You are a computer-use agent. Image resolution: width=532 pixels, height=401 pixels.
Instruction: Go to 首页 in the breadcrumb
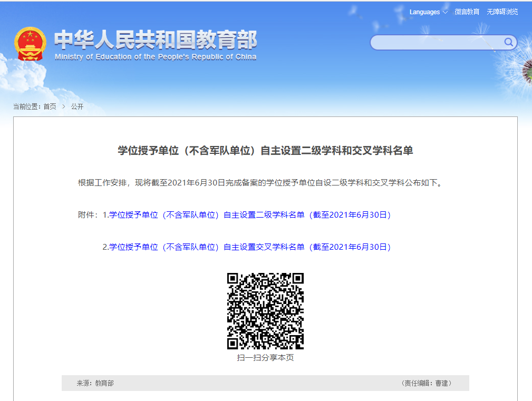click(50, 106)
